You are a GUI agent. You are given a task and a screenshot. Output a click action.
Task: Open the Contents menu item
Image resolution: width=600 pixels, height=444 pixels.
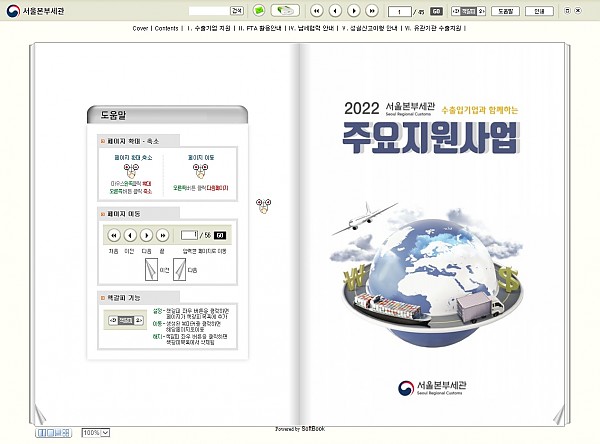[x=166, y=28]
